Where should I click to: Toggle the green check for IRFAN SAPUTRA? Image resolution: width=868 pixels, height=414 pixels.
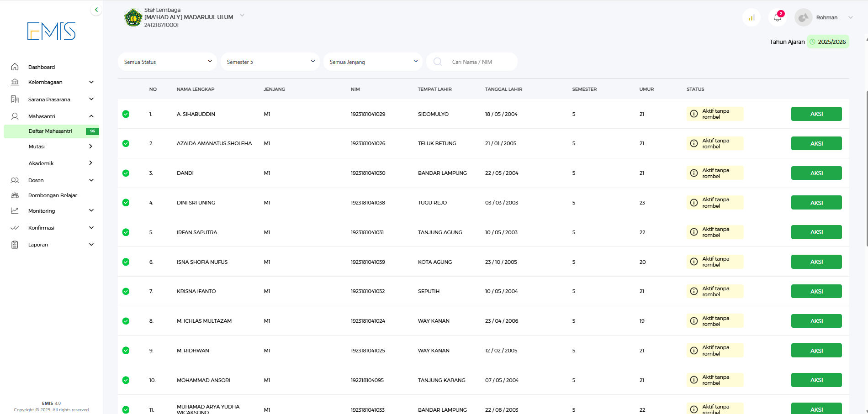tap(126, 232)
